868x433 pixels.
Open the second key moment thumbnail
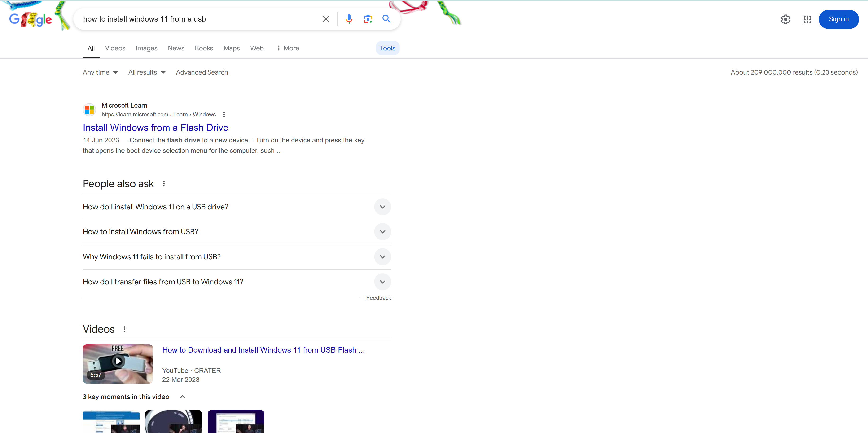pos(174,422)
